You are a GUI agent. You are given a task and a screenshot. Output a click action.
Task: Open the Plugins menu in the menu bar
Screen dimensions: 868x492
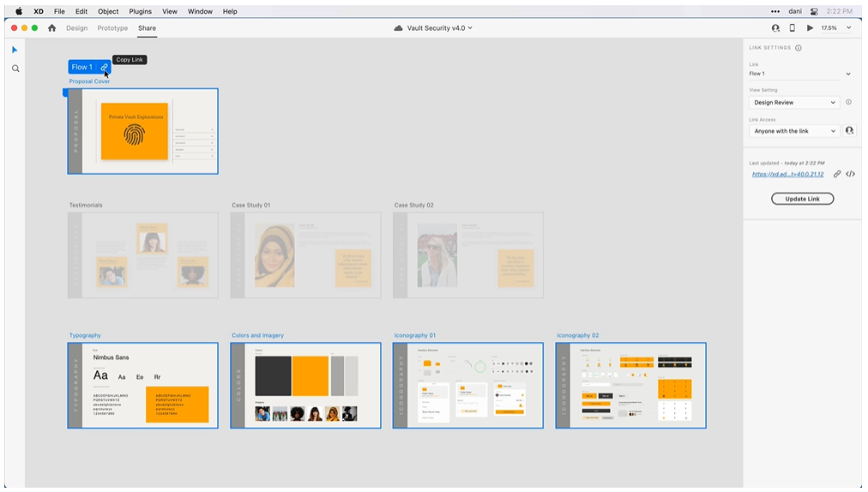coord(140,11)
